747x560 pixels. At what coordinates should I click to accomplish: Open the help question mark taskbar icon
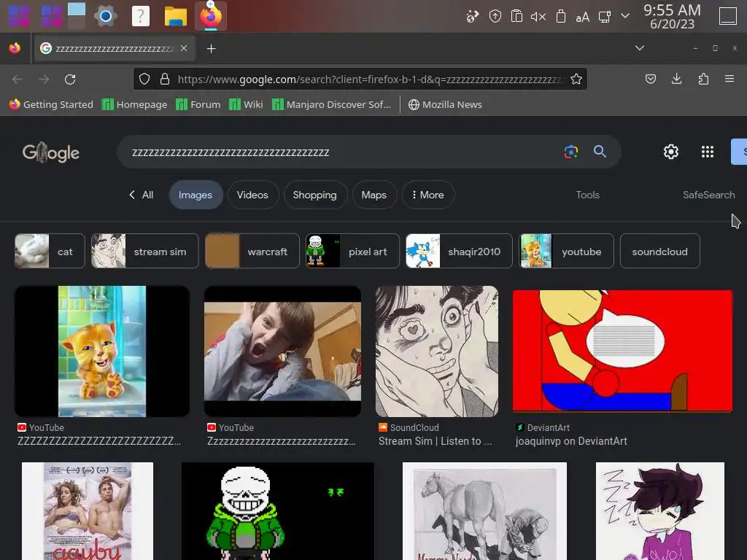click(x=141, y=16)
